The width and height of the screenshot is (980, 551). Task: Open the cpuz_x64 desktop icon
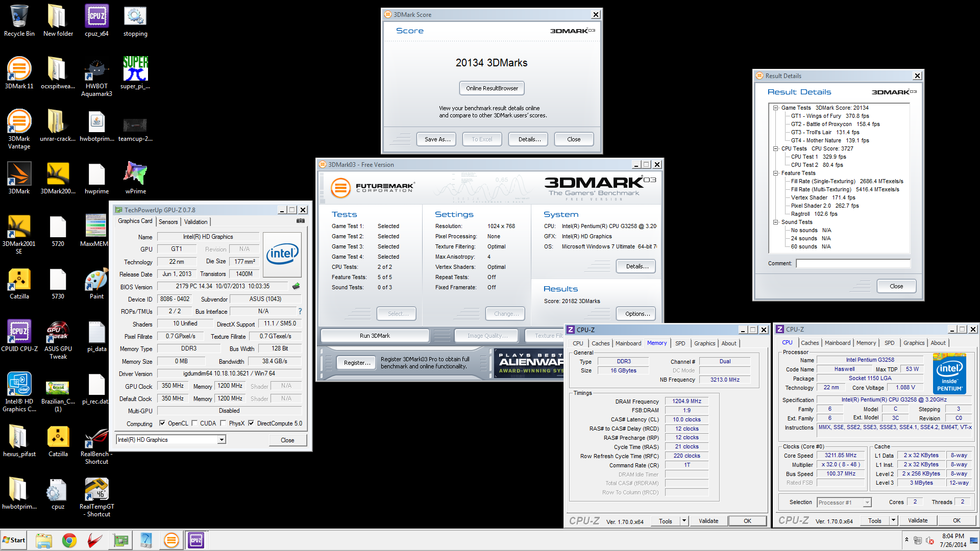(96, 21)
